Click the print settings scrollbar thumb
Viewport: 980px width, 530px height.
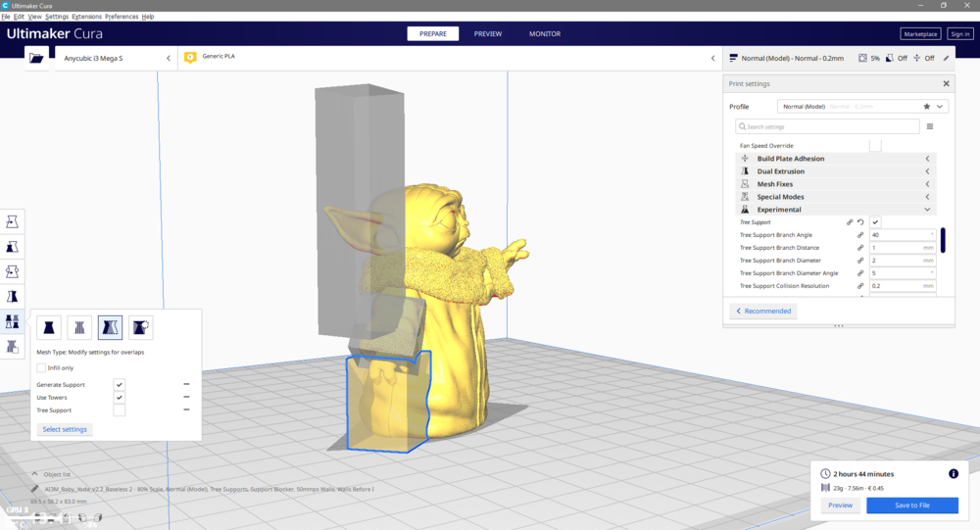pos(943,240)
